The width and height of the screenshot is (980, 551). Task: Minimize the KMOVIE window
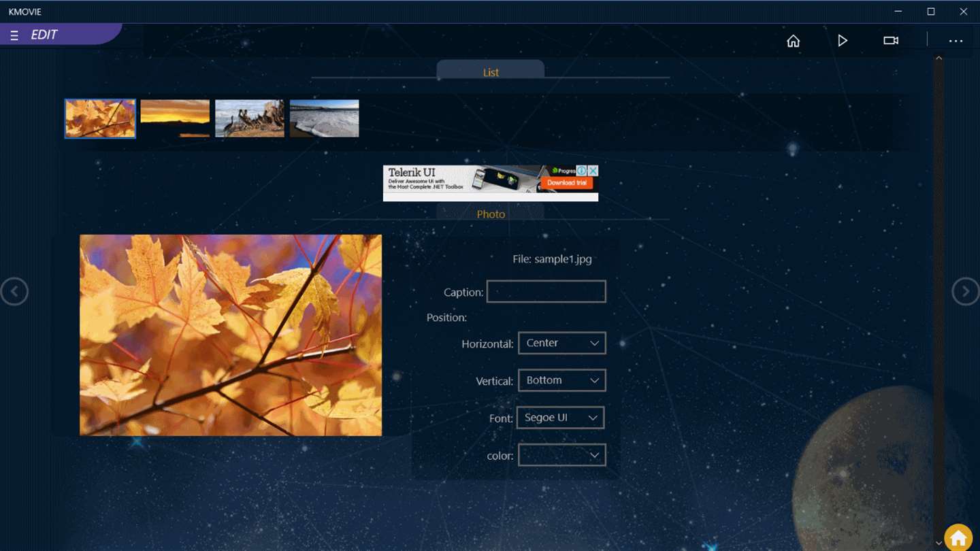[x=899, y=12]
